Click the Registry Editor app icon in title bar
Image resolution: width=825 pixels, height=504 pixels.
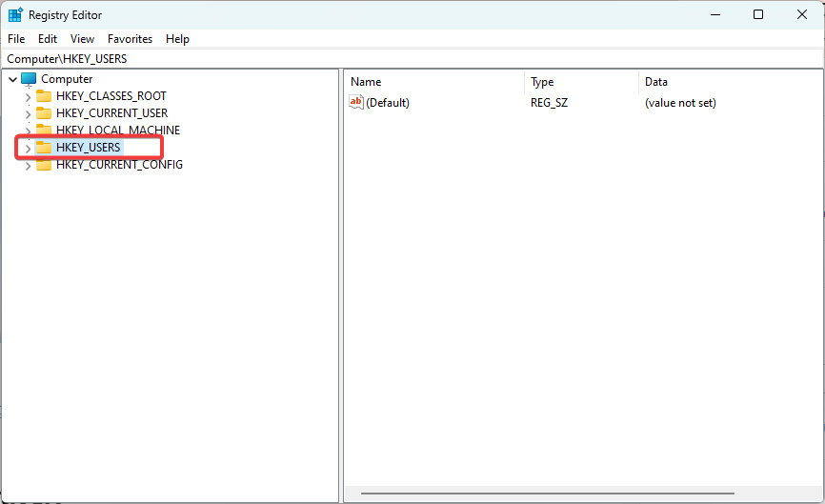[15, 15]
